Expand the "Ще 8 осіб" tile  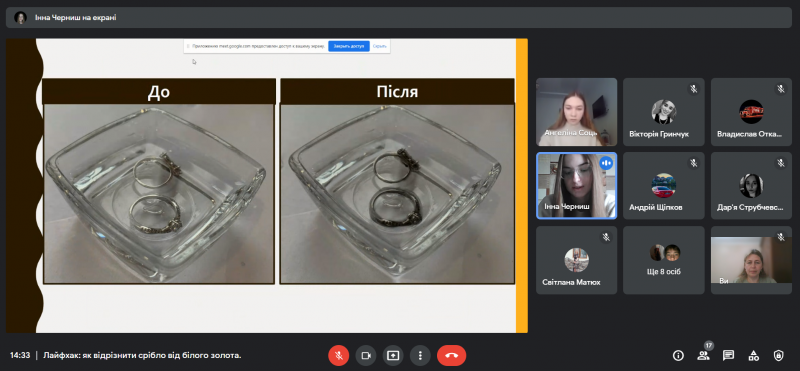pyautogui.click(x=664, y=260)
